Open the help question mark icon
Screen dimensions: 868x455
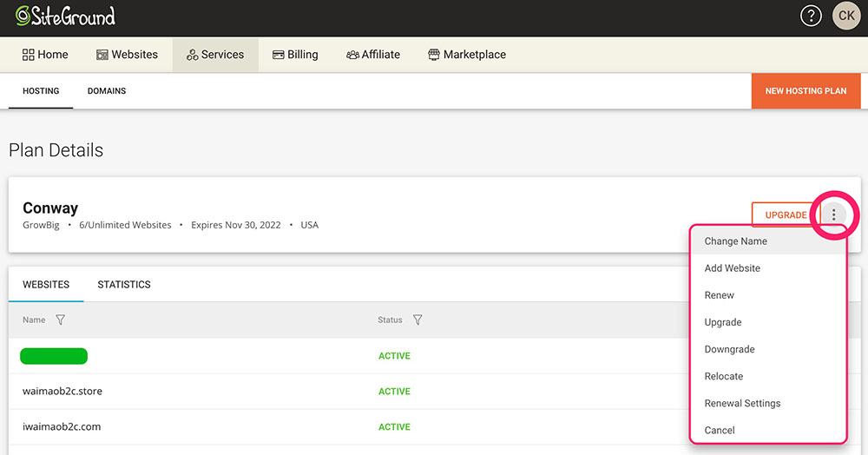tap(811, 16)
